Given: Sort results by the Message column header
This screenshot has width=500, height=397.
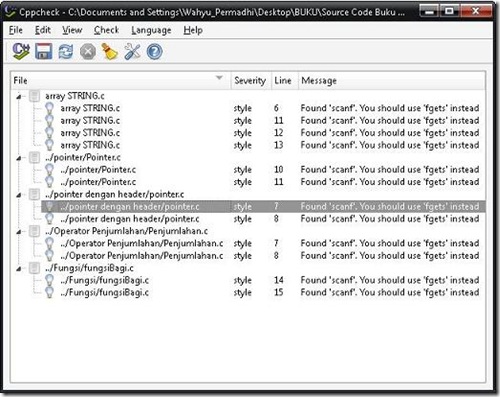Looking at the screenshot, I should pos(392,80).
